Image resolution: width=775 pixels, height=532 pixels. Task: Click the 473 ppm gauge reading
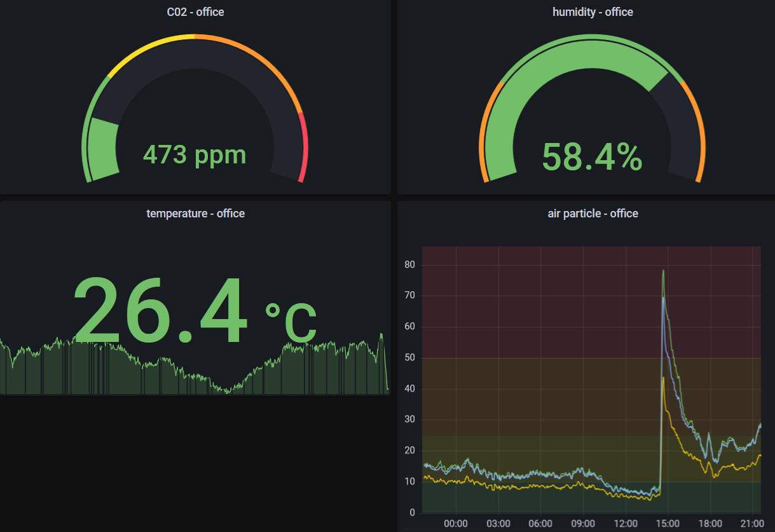(195, 154)
